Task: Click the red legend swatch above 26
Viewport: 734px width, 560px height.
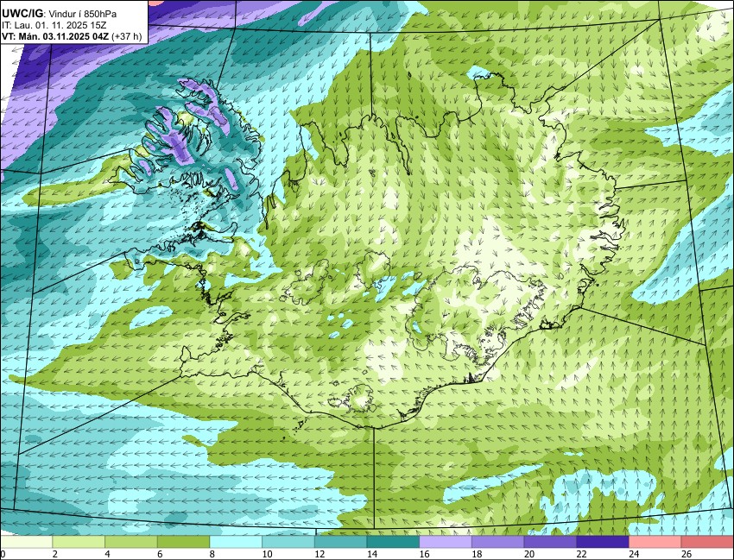Action: coord(708,542)
